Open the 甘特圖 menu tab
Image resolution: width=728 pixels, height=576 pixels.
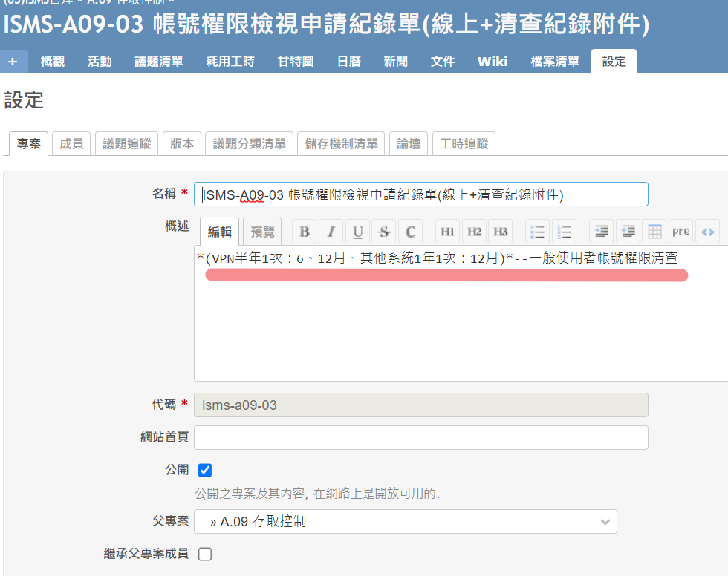point(296,61)
